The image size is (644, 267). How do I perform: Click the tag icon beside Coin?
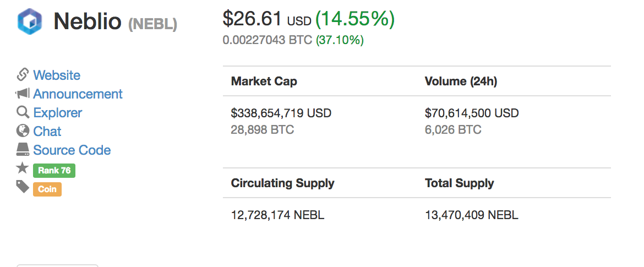pos(23,187)
